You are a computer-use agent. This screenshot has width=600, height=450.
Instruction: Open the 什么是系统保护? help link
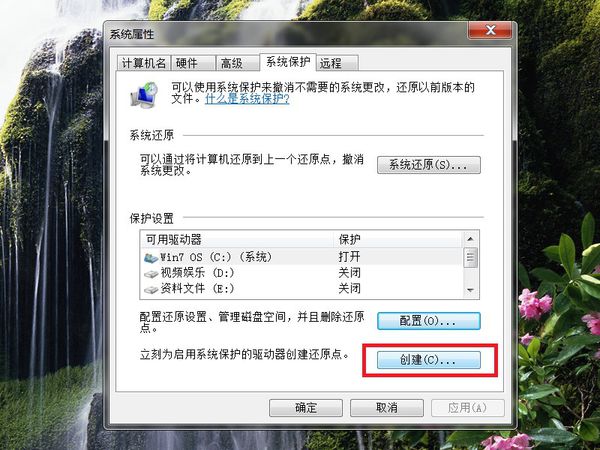[247, 99]
